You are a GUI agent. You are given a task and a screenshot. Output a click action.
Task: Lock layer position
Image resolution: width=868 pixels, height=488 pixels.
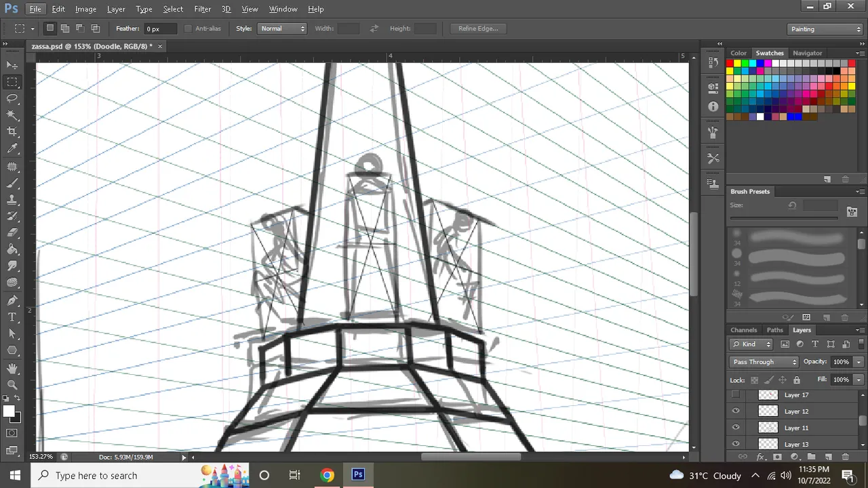[783, 380]
